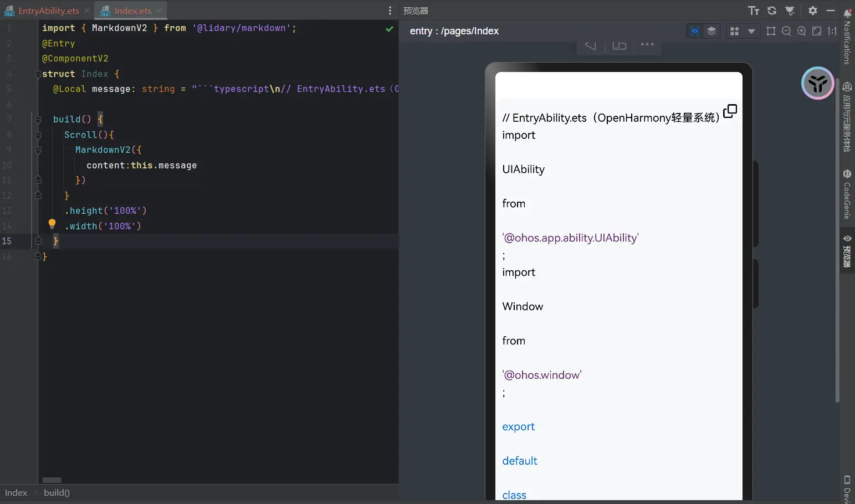Reset preview to 1:1 scale

pyautogui.click(x=832, y=32)
